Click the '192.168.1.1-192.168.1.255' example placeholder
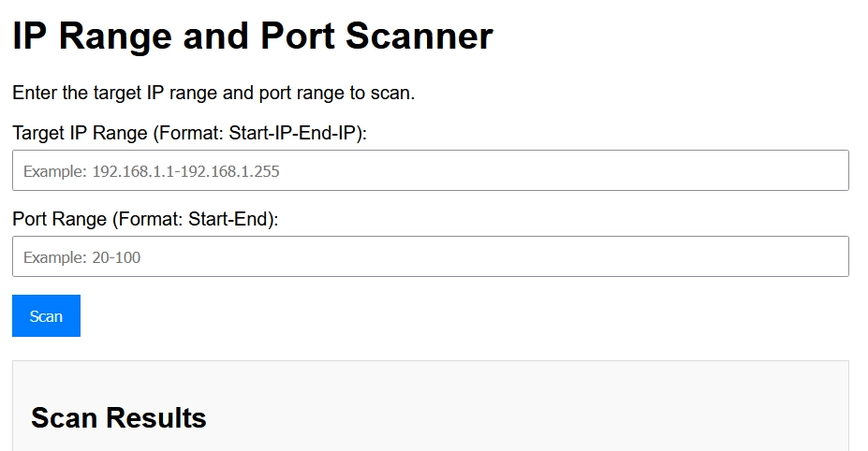 tap(185, 172)
